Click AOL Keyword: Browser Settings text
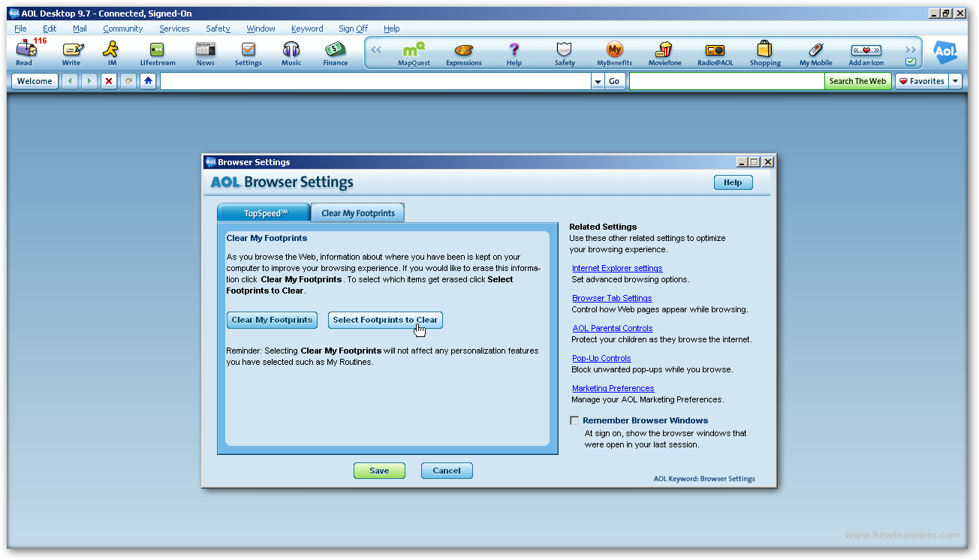This screenshot has width=979, height=560. tap(704, 479)
